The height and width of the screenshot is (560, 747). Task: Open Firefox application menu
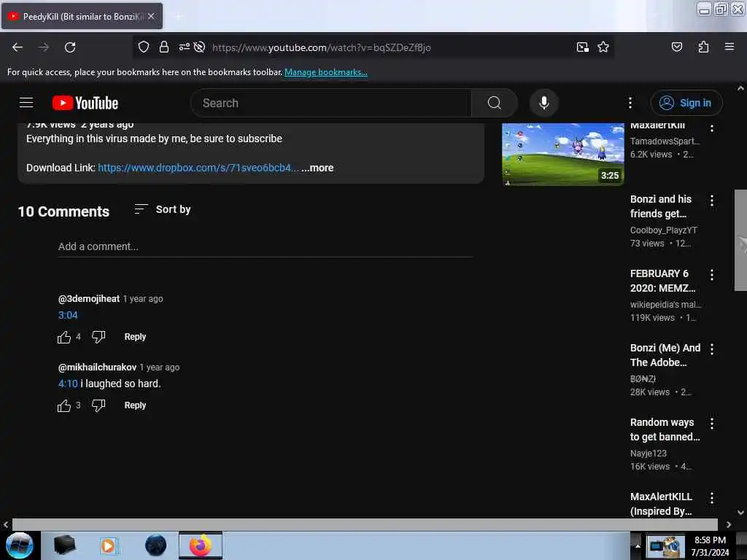[x=729, y=47]
